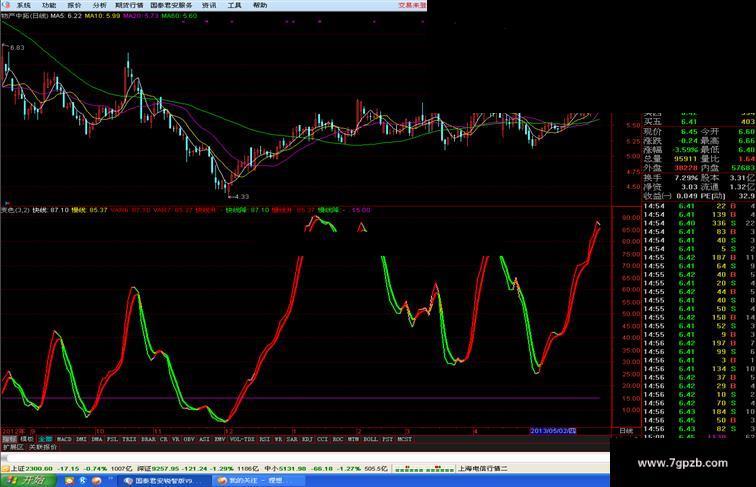This screenshot has width=756, height=487.
Task: Click the 日线 period label
Action: (x=626, y=431)
